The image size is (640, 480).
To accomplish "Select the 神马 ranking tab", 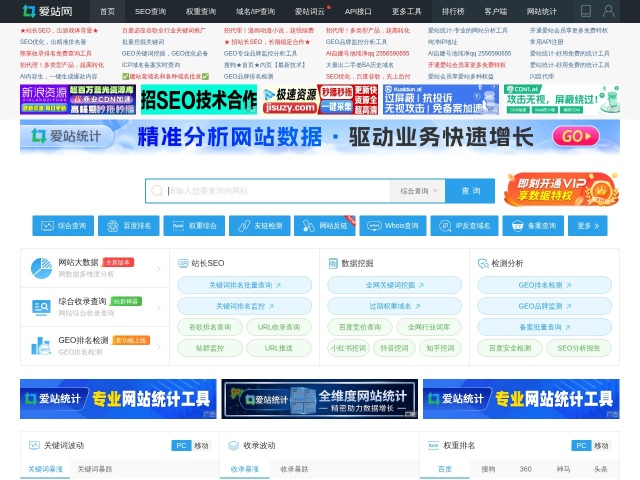I will click(563, 469).
